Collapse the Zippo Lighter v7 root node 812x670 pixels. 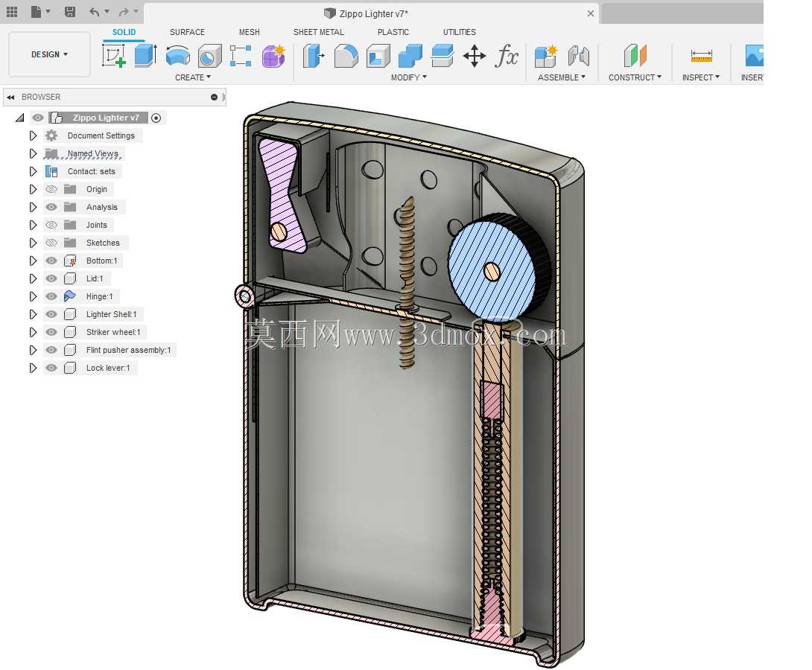point(19,118)
